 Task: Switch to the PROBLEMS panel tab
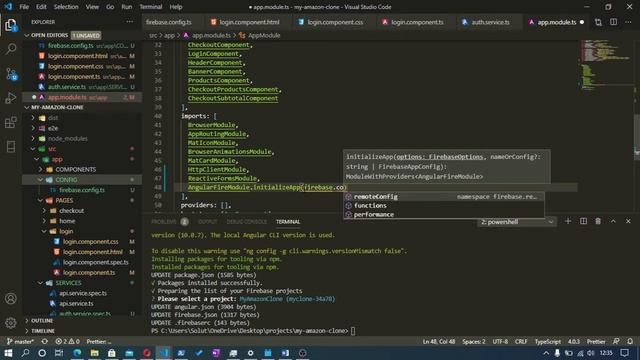(164, 222)
